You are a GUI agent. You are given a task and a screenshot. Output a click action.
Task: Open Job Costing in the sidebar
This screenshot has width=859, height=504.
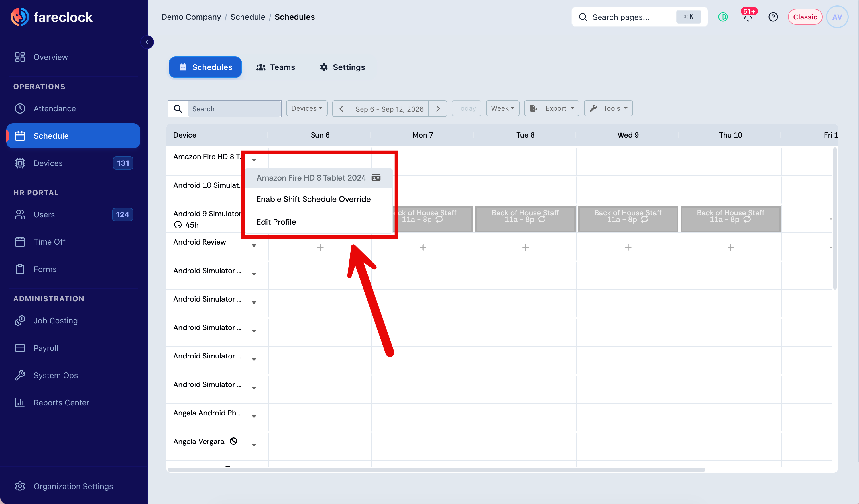pos(56,320)
